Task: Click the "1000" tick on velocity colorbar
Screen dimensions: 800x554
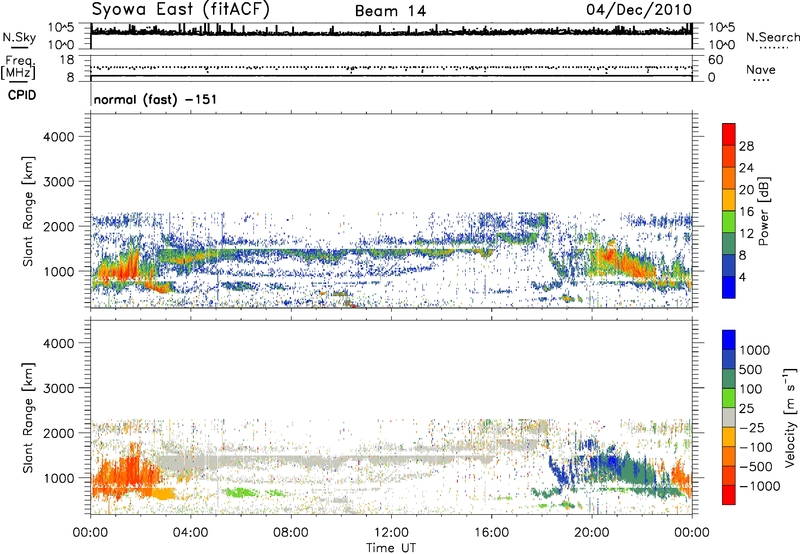Action: 755,350
